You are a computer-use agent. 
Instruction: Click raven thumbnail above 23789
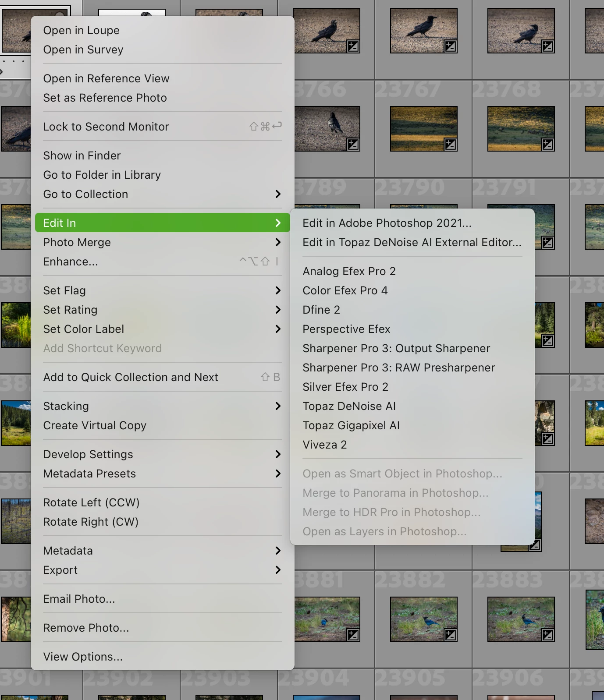(327, 129)
